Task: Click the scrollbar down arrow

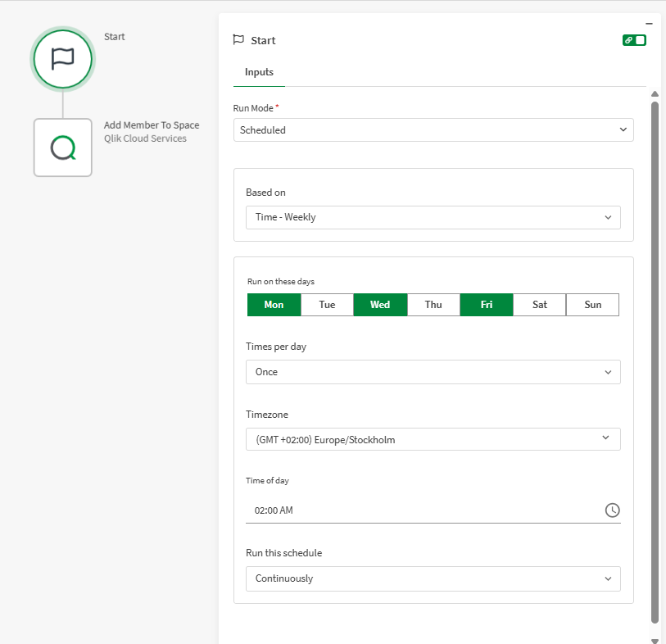Action: (655, 640)
